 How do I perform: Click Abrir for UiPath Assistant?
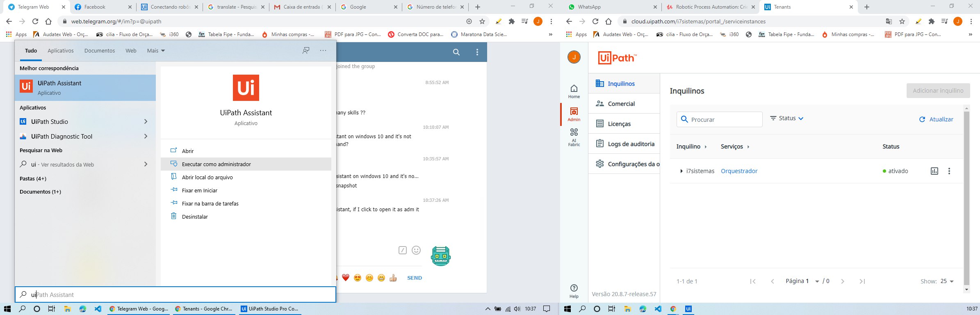tap(246, 151)
